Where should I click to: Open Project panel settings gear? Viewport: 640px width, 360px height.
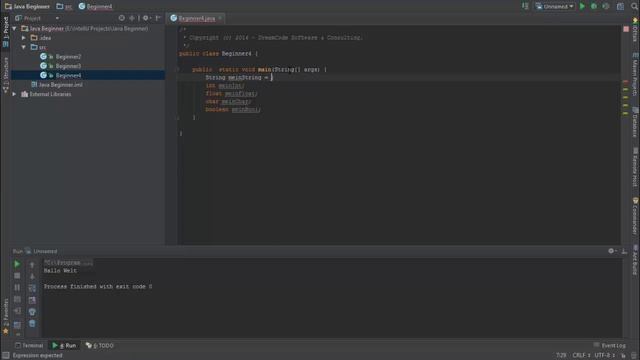tap(146, 18)
